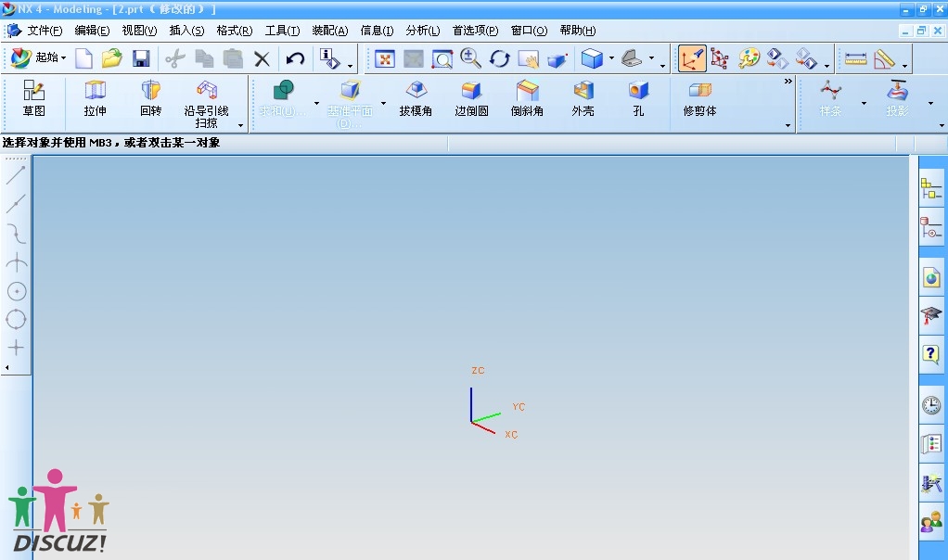
Task: Select the arc curve tool in sidebar
Action: 16,234
